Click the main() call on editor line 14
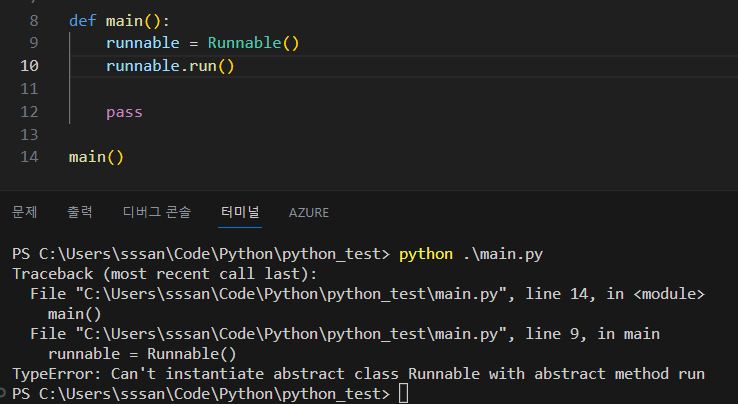The width and height of the screenshot is (738, 404). click(x=96, y=157)
